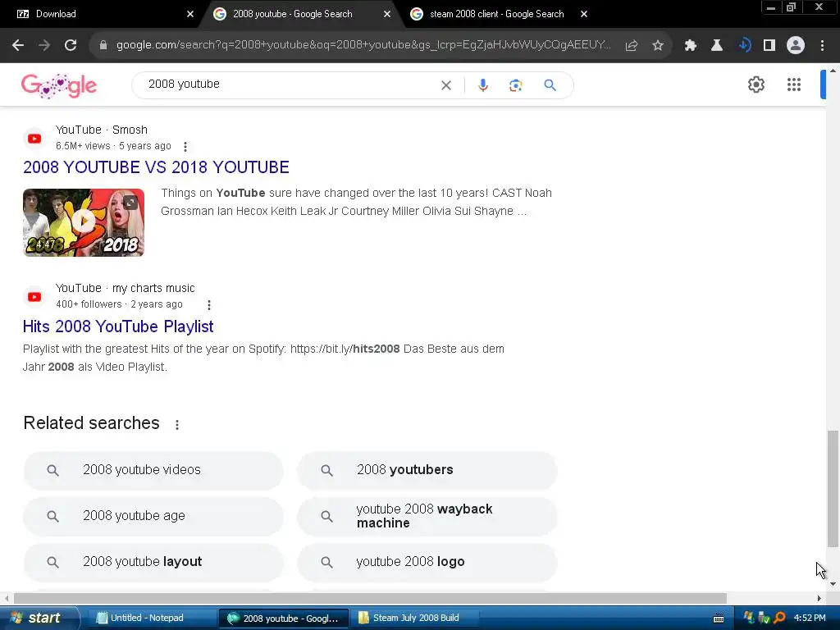Image resolution: width=840 pixels, height=630 pixels.
Task: Search related: 2008 youtube age
Action: (x=153, y=516)
